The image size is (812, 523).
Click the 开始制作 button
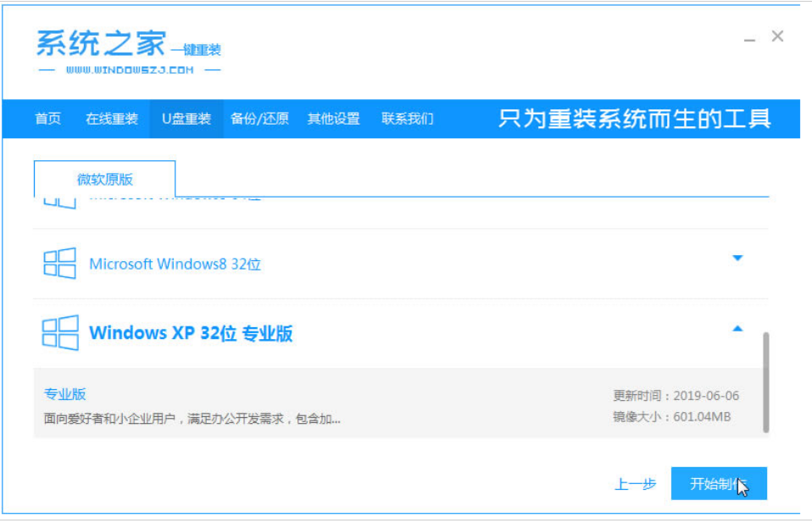[719, 484]
